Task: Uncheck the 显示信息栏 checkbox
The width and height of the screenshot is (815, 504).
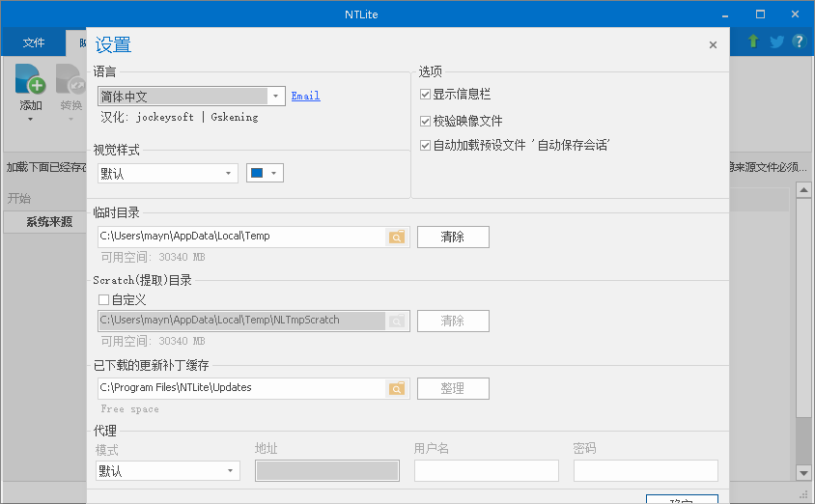Action: (x=426, y=95)
